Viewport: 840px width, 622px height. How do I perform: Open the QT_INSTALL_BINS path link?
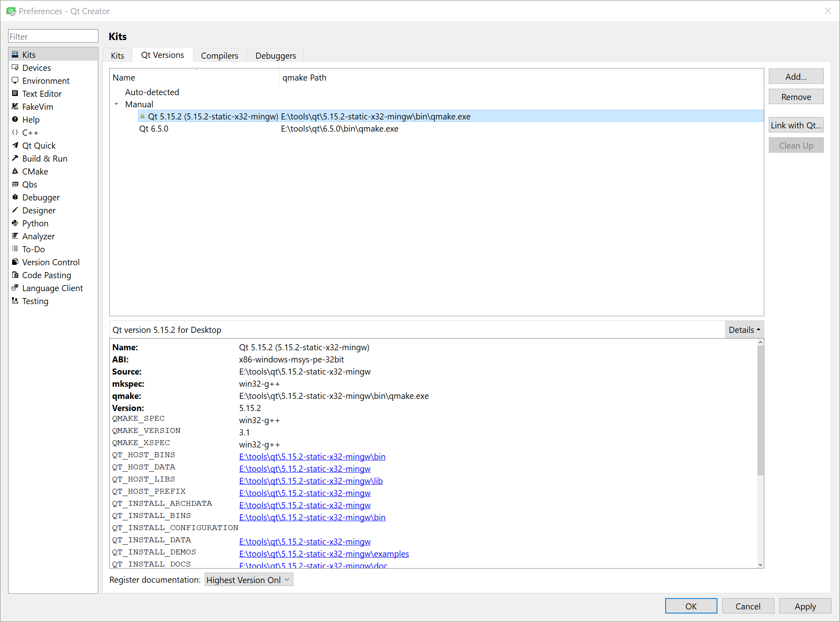(312, 517)
